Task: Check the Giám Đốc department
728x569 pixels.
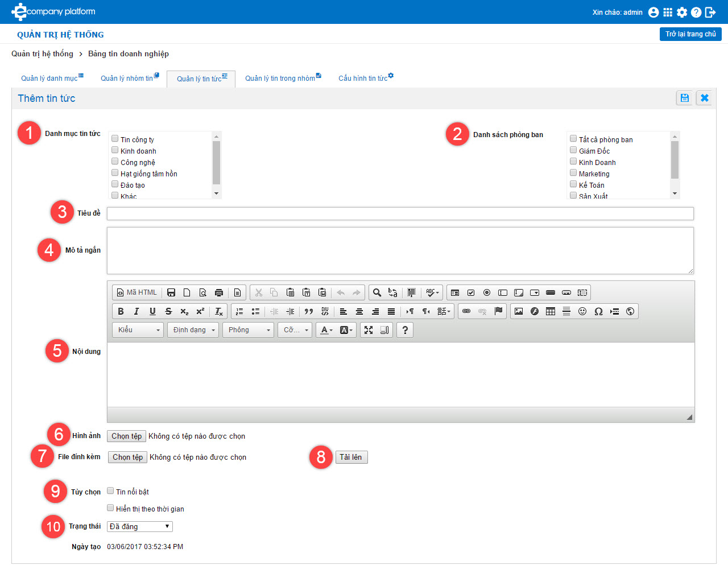Action: (573, 150)
